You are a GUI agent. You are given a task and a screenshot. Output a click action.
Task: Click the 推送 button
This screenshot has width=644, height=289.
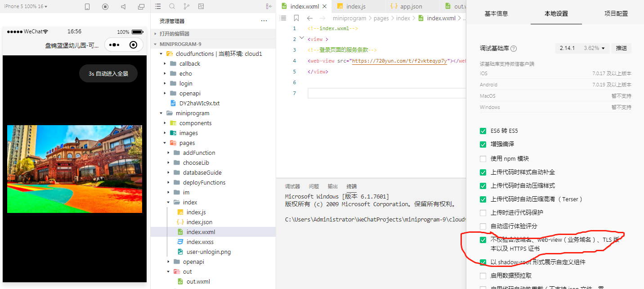pyautogui.click(x=622, y=48)
